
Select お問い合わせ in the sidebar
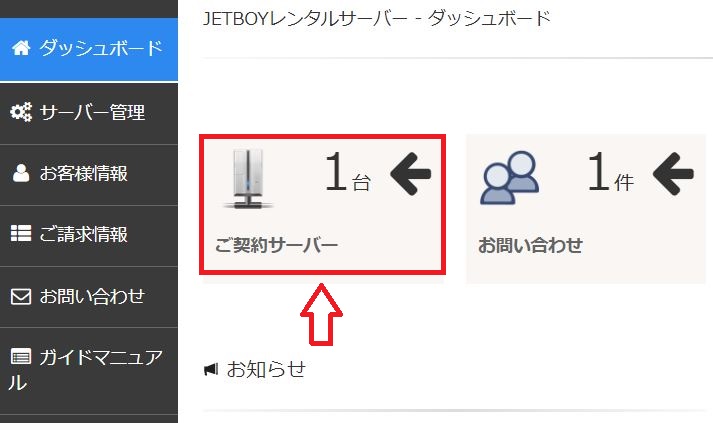(x=89, y=297)
